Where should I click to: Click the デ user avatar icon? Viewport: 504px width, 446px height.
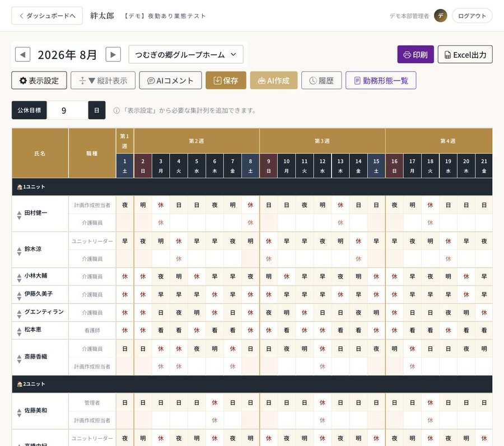(440, 16)
